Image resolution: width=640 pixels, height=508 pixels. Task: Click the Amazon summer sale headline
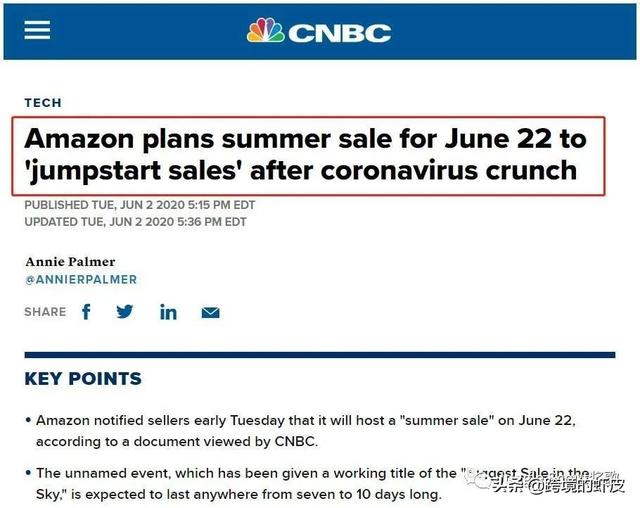(305, 155)
